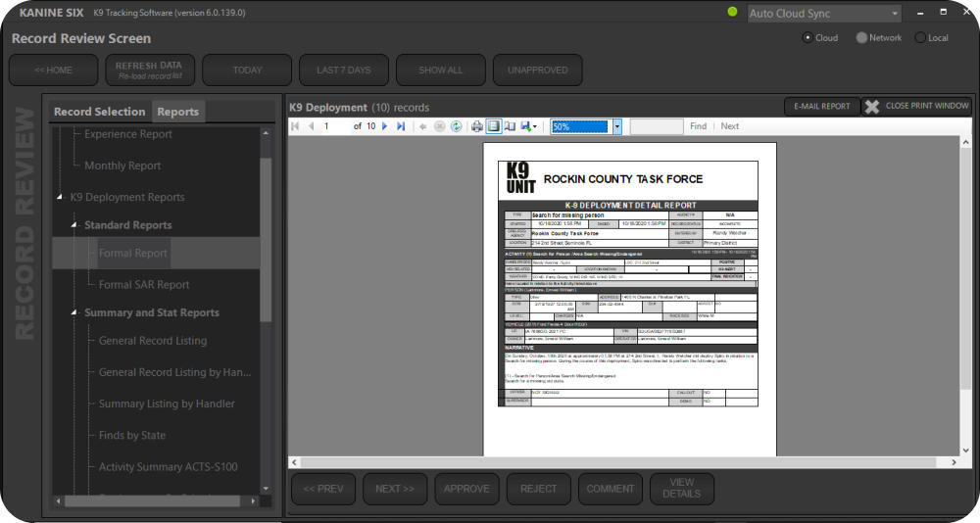Click E-MAIL REPORT button

[822, 106]
